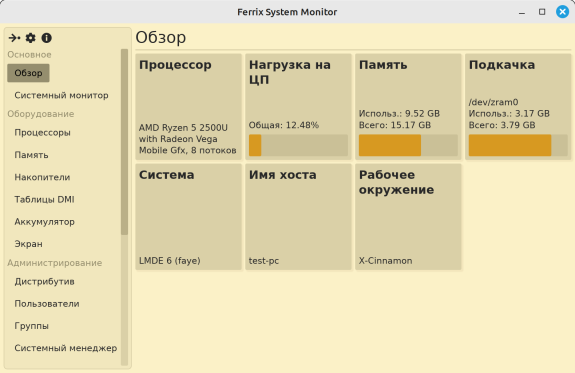This screenshot has height=373, width=575.
Task: Open the Память sidebar entry
Action: 31,155
